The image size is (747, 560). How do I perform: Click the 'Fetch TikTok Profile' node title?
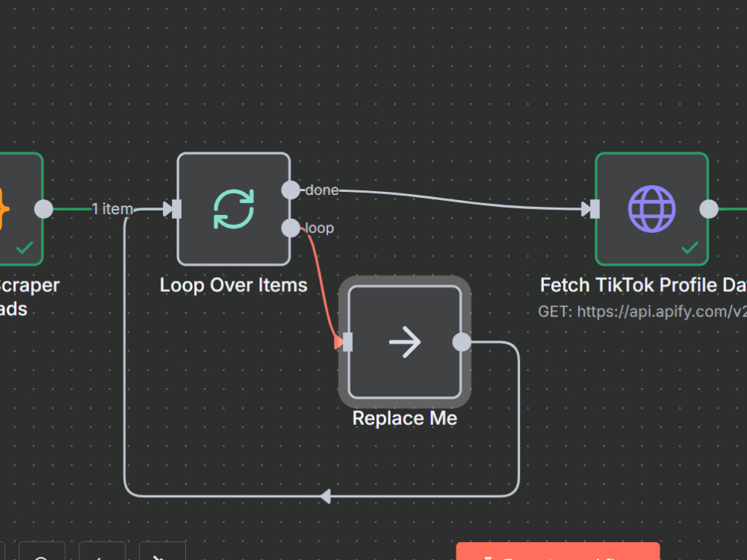pos(643,285)
